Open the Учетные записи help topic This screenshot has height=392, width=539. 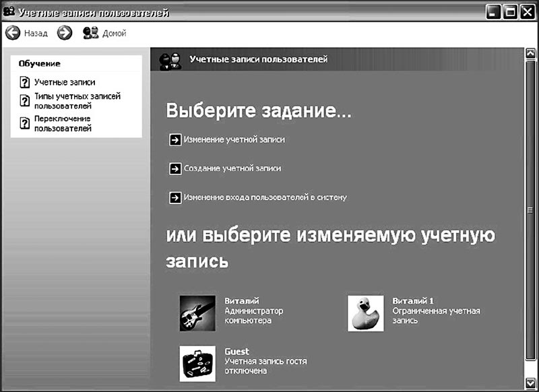coord(65,82)
